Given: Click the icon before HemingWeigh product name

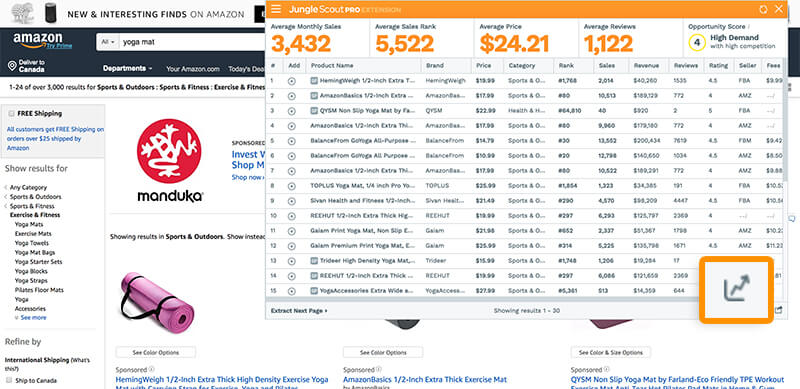Looking at the screenshot, I should (x=314, y=81).
